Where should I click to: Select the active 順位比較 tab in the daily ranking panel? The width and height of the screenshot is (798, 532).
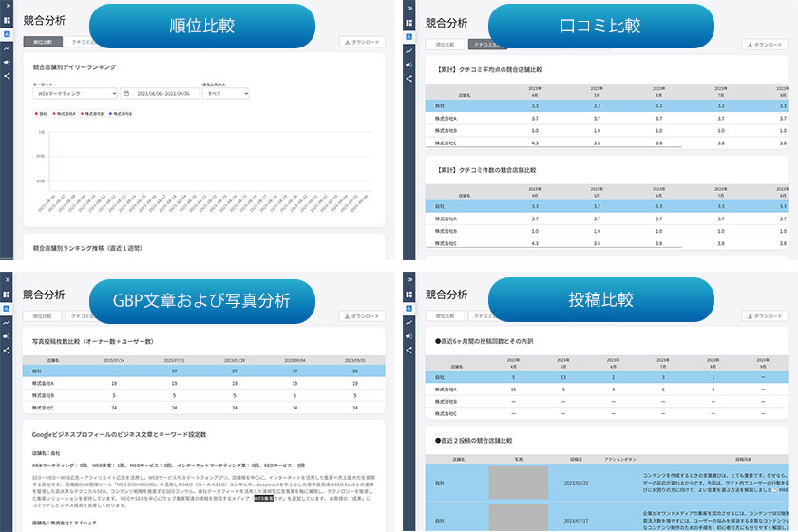point(44,42)
